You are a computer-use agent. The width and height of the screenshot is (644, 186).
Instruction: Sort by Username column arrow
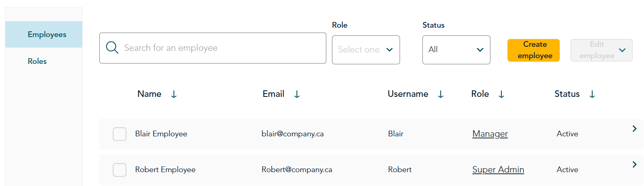[441, 94]
